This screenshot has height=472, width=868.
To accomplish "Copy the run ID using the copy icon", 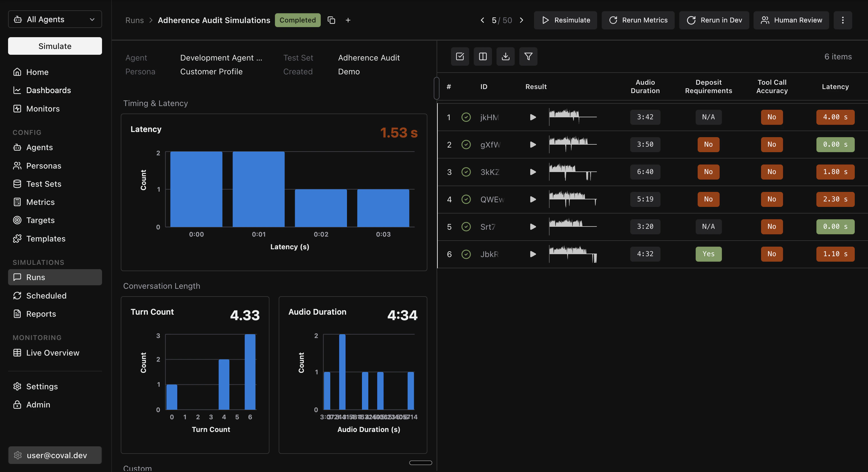I will click(x=331, y=20).
